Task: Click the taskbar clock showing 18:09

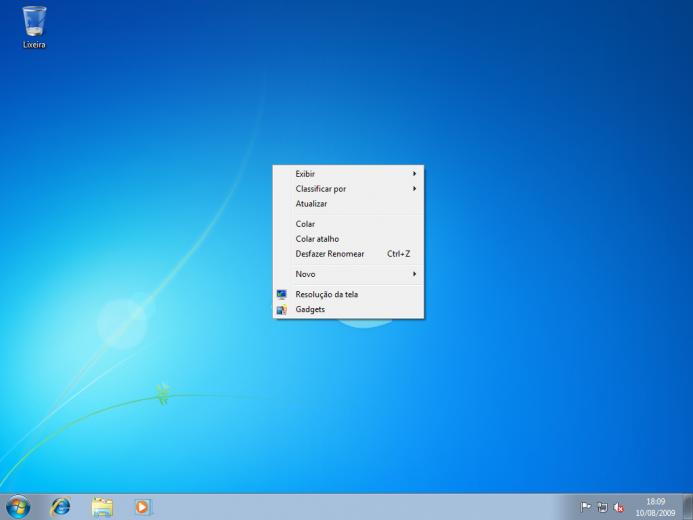Action: [655, 507]
